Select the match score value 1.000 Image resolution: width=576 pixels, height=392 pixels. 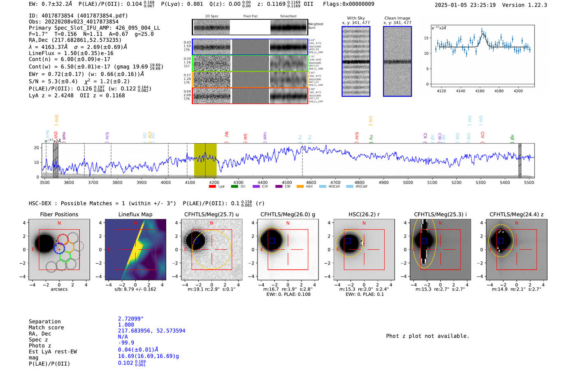pyautogui.click(x=126, y=325)
